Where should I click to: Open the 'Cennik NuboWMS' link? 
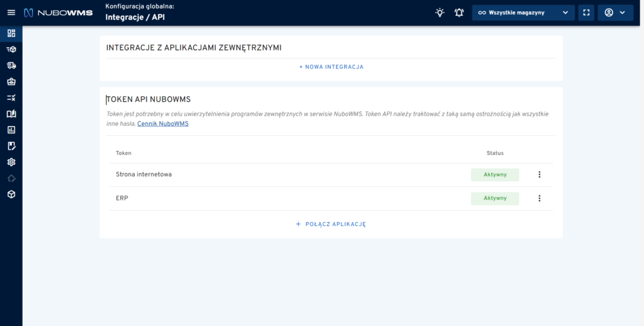[x=163, y=124]
